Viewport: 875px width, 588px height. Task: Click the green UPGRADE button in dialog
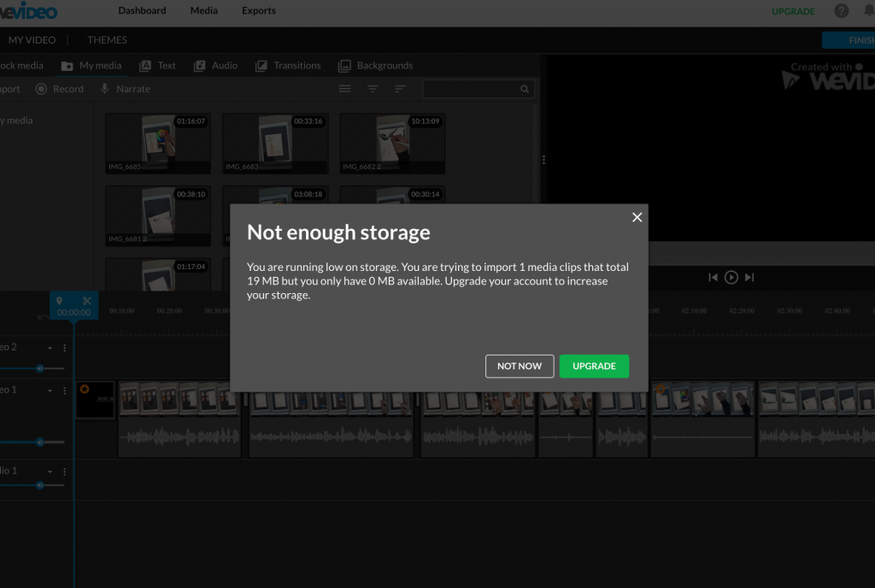pyautogui.click(x=594, y=366)
